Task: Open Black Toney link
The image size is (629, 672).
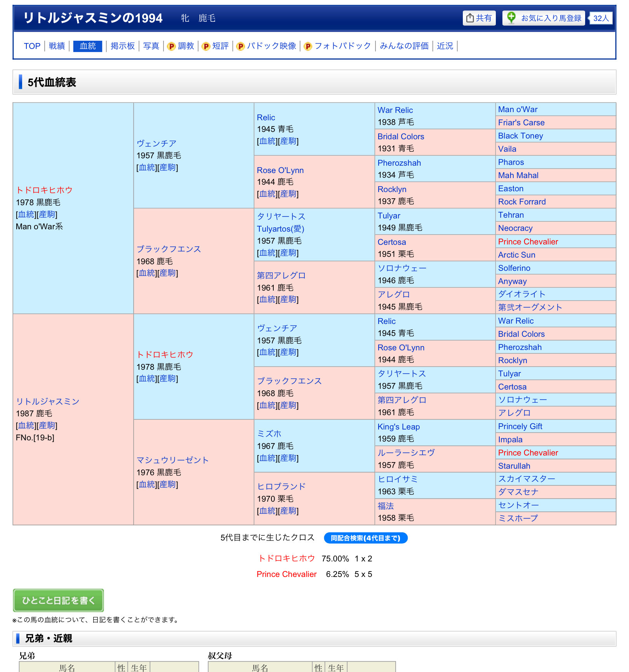Action: tap(521, 136)
